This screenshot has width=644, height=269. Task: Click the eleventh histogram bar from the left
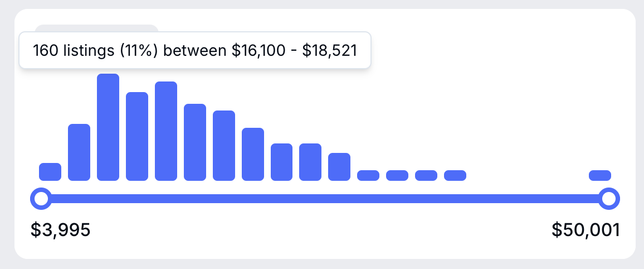point(339,167)
